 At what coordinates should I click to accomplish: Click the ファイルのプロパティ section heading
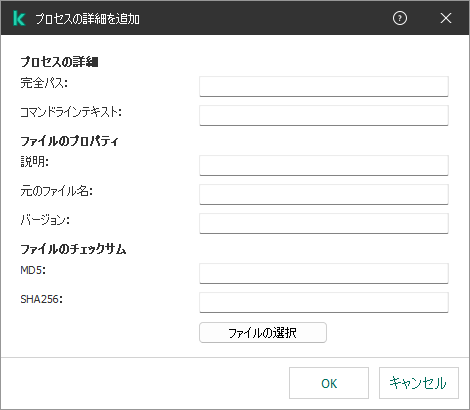(x=69, y=141)
